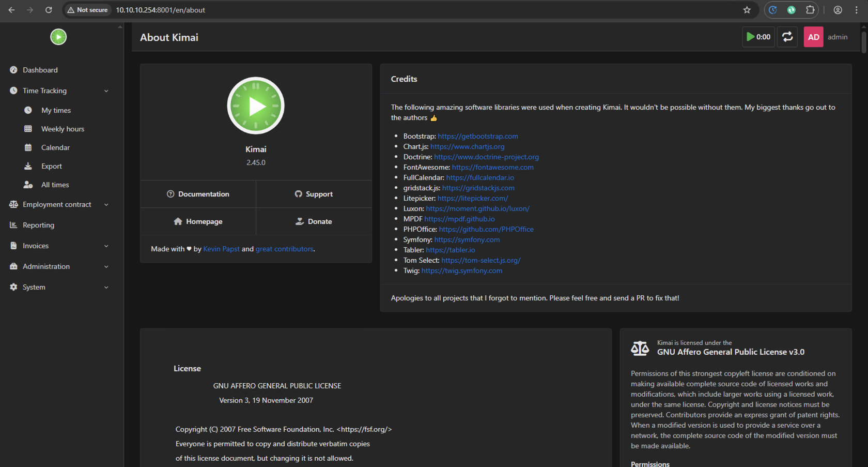Viewport: 868px width, 467px height.
Task: Open the great contributors link
Action: 284,249
